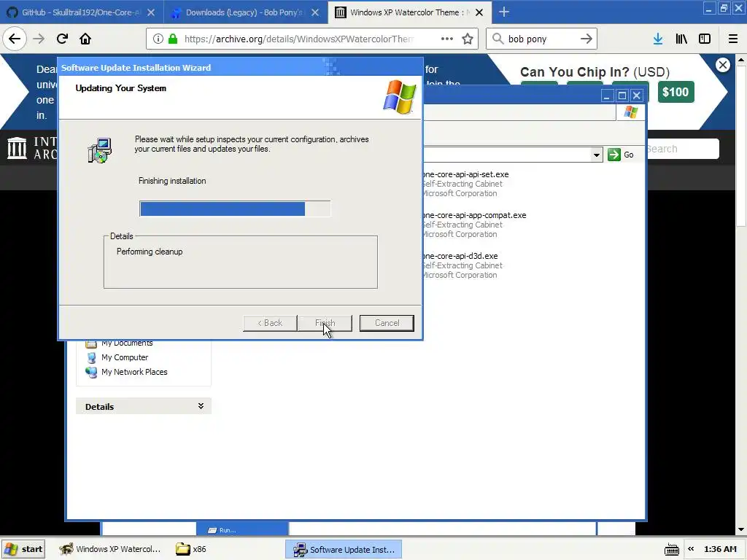
Task: Click the page scrollbar up arrow
Action: pos(741,60)
